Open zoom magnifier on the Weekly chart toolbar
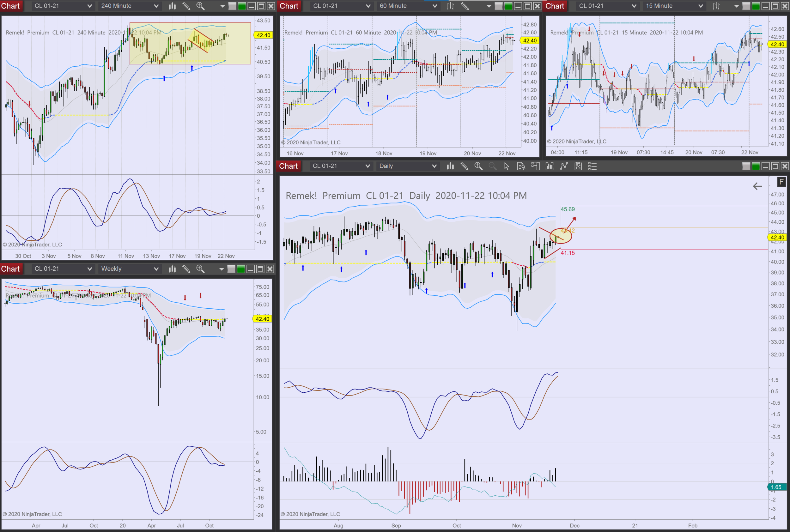The image size is (790, 532). point(200,269)
